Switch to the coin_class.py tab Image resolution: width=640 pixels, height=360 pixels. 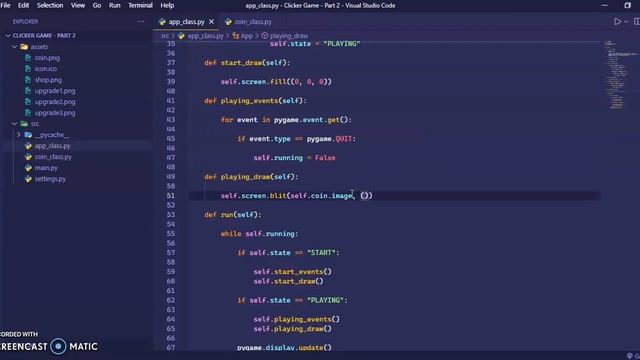tap(252, 22)
